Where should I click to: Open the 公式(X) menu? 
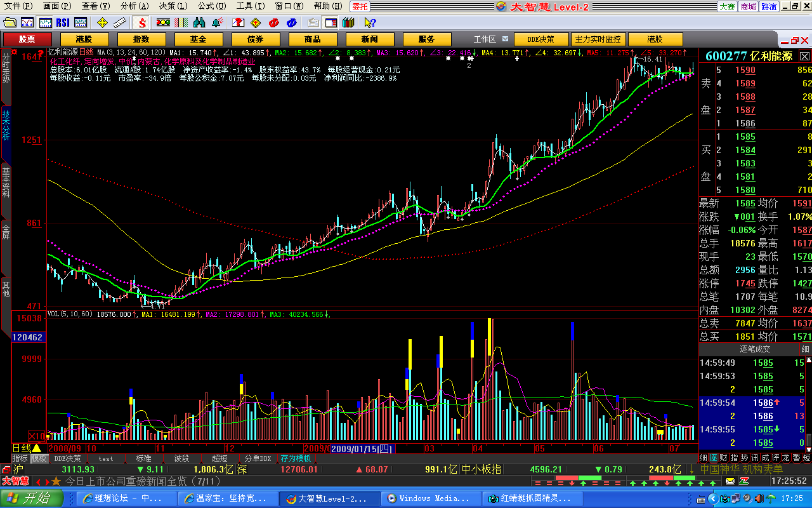(211, 6)
